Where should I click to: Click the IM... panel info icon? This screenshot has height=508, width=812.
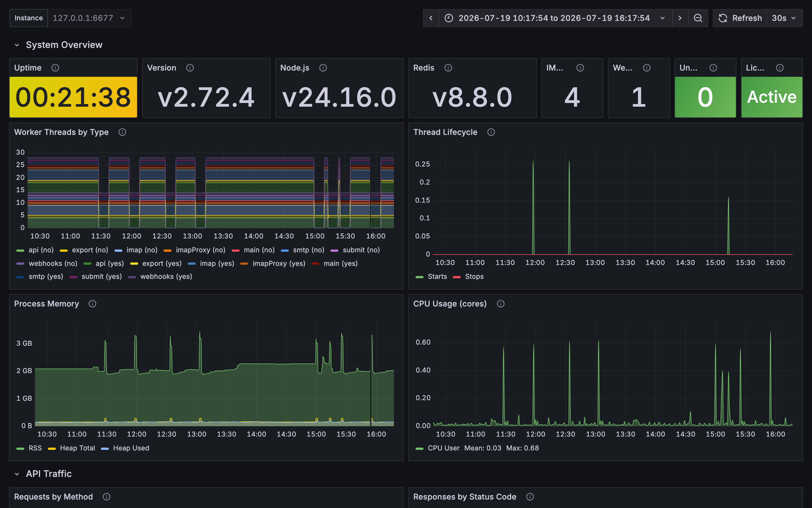coord(580,68)
